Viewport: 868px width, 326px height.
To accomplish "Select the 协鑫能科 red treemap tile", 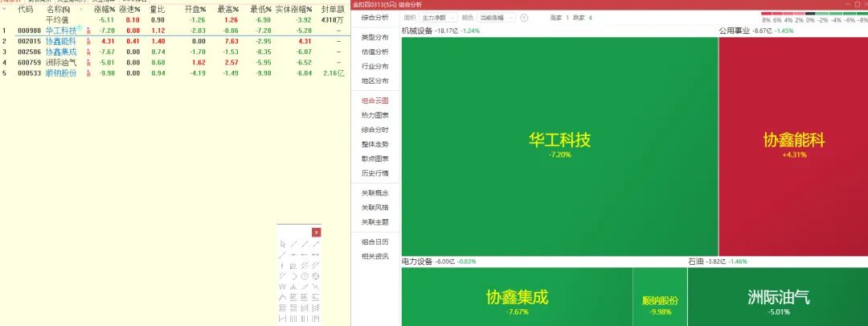I will (793, 146).
